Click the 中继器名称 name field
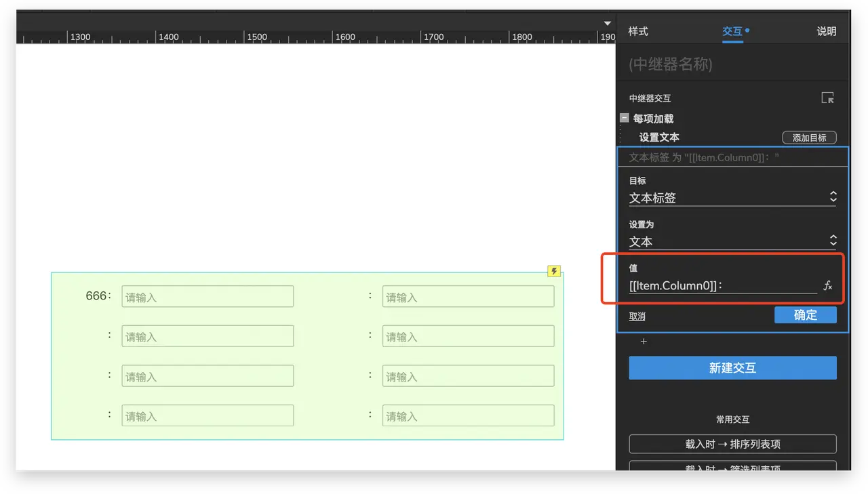This screenshot has width=868, height=494. 732,64
